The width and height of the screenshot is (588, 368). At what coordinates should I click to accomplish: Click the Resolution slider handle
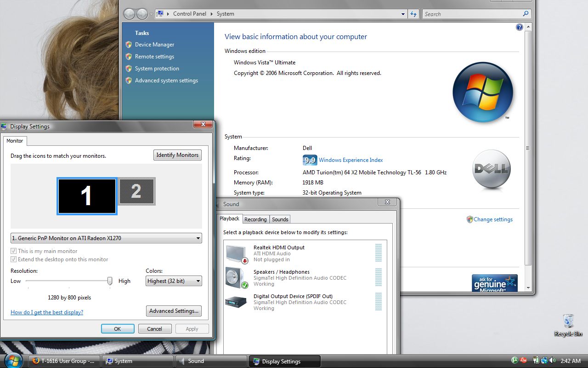click(110, 281)
